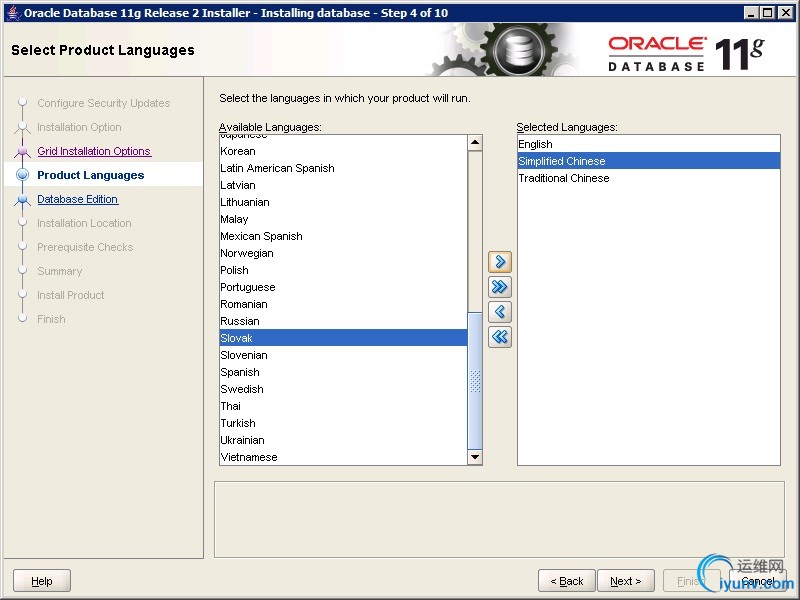The height and width of the screenshot is (600, 800).
Task: Add all languages with double right arrow
Action: (499, 287)
